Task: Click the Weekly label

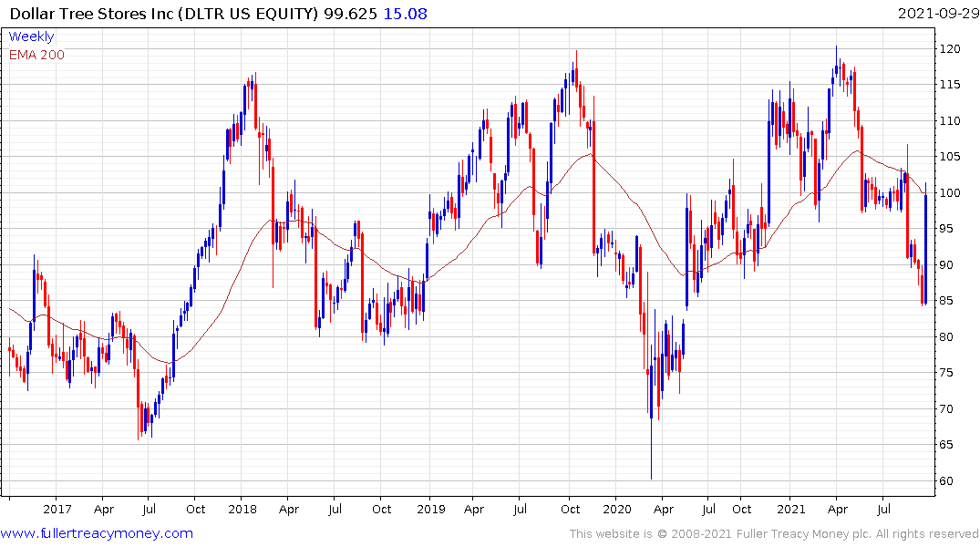Action: point(31,36)
